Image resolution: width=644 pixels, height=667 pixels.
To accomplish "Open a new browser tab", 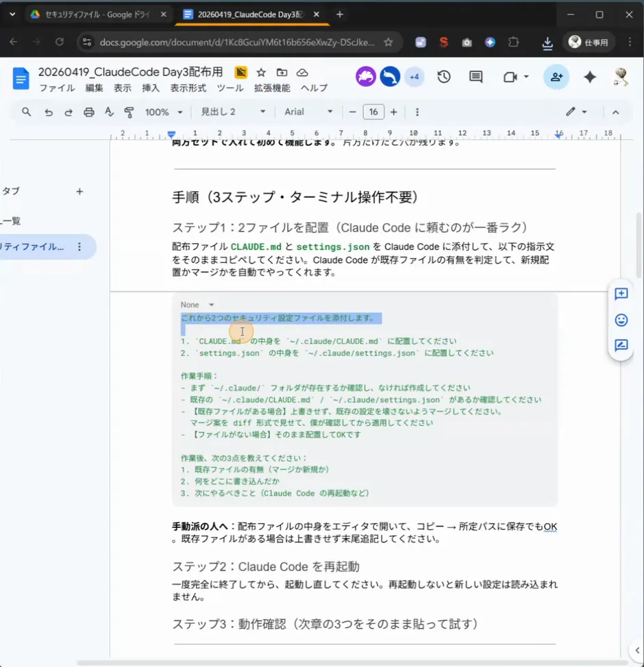I will (x=340, y=14).
